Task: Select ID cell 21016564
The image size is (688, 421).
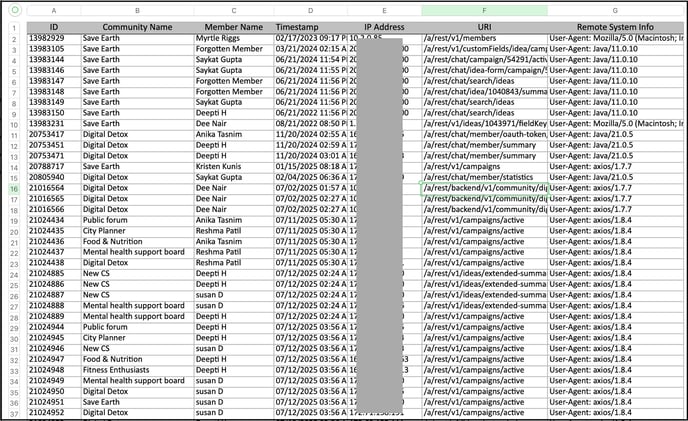Action: (54, 188)
